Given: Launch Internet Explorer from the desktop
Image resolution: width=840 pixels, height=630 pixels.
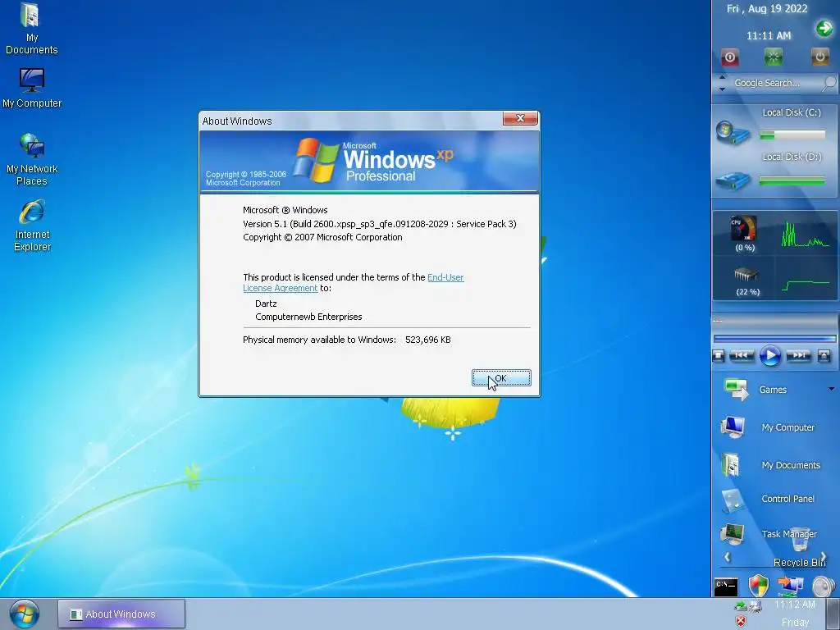Looking at the screenshot, I should point(32,226).
